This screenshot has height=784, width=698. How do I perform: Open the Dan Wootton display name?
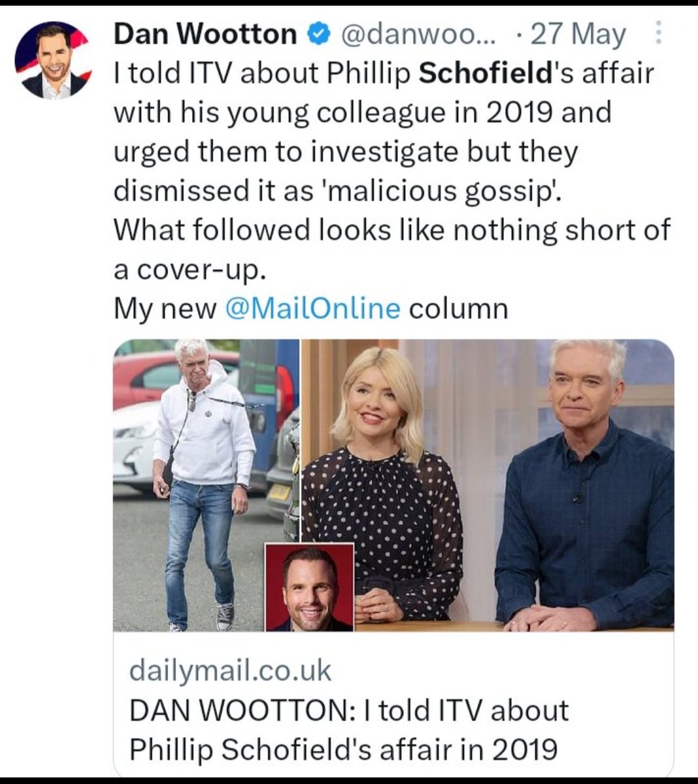(205, 34)
